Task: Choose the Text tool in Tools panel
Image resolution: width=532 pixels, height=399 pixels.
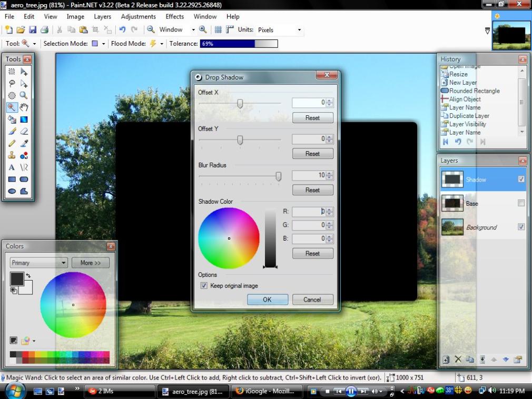Action: click(12, 167)
